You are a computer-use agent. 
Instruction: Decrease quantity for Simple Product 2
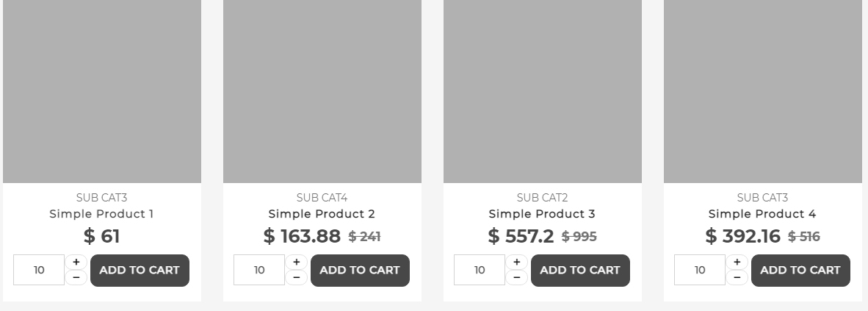click(x=297, y=277)
